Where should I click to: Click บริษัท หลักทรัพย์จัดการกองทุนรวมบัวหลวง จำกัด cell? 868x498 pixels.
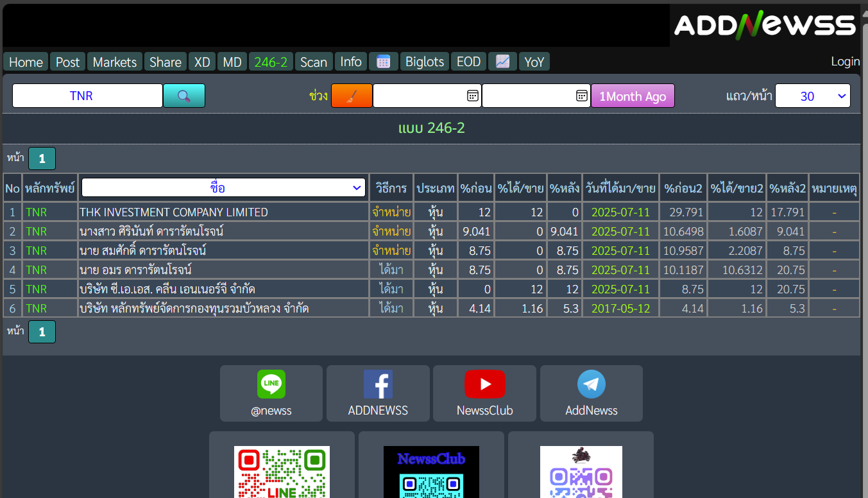[223, 308]
